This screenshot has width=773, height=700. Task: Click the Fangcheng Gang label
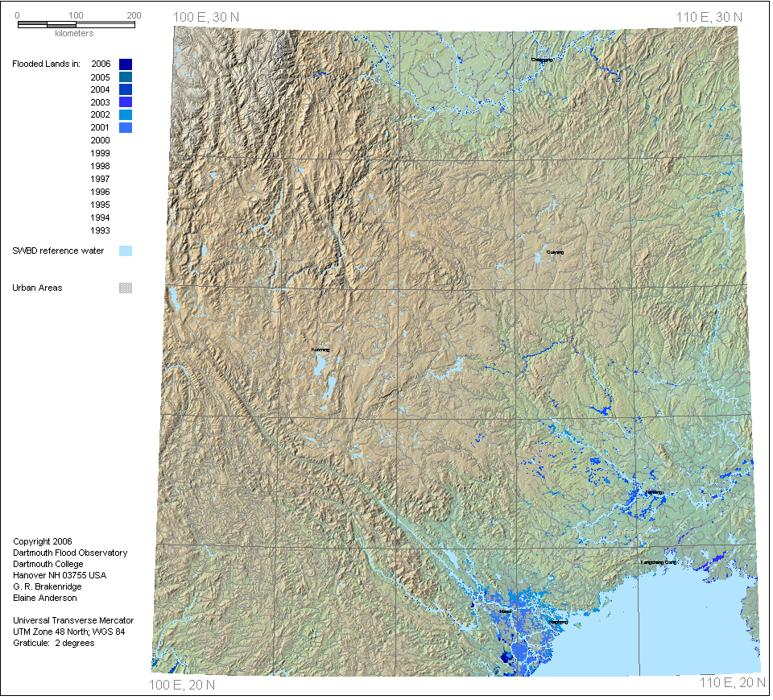[658, 561]
